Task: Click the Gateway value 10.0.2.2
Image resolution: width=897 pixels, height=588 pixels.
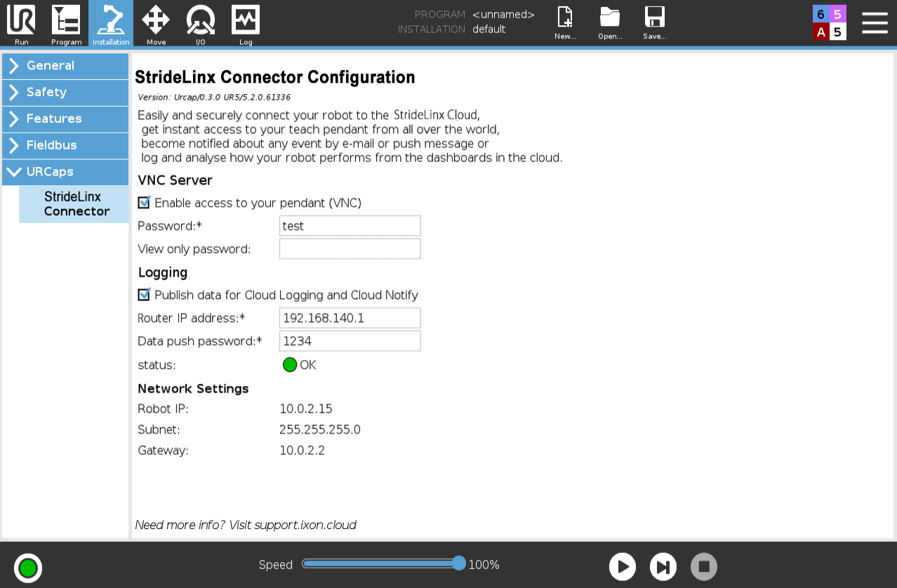Action: (302, 450)
